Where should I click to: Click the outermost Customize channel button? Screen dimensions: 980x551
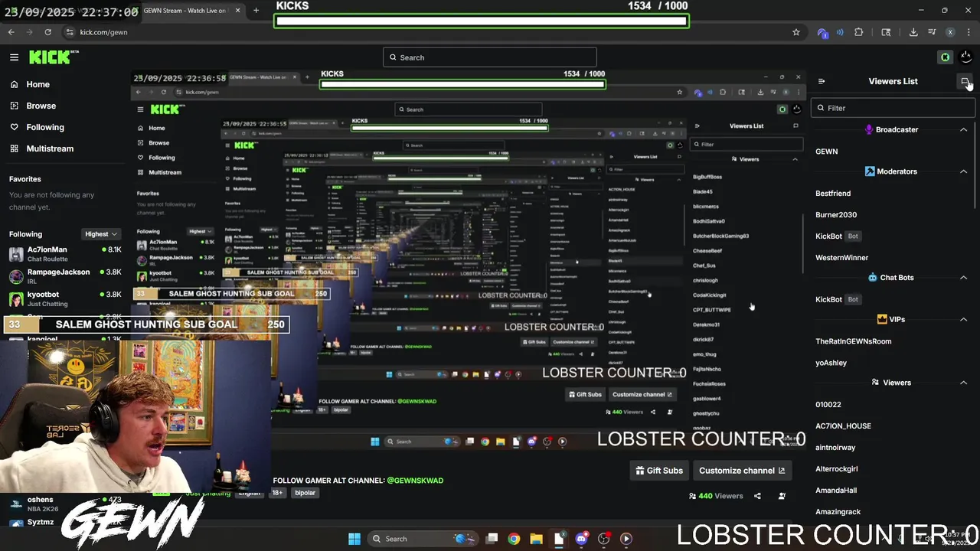point(742,471)
